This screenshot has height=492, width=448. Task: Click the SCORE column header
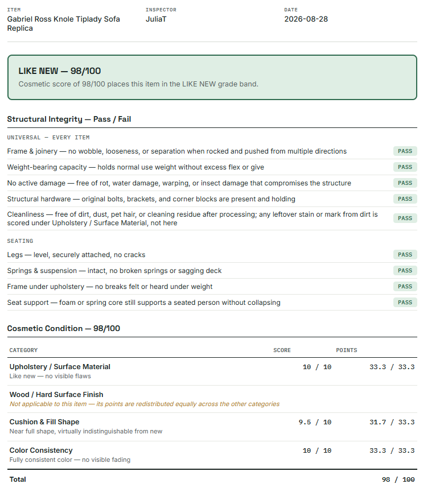pyautogui.click(x=282, y=350)
